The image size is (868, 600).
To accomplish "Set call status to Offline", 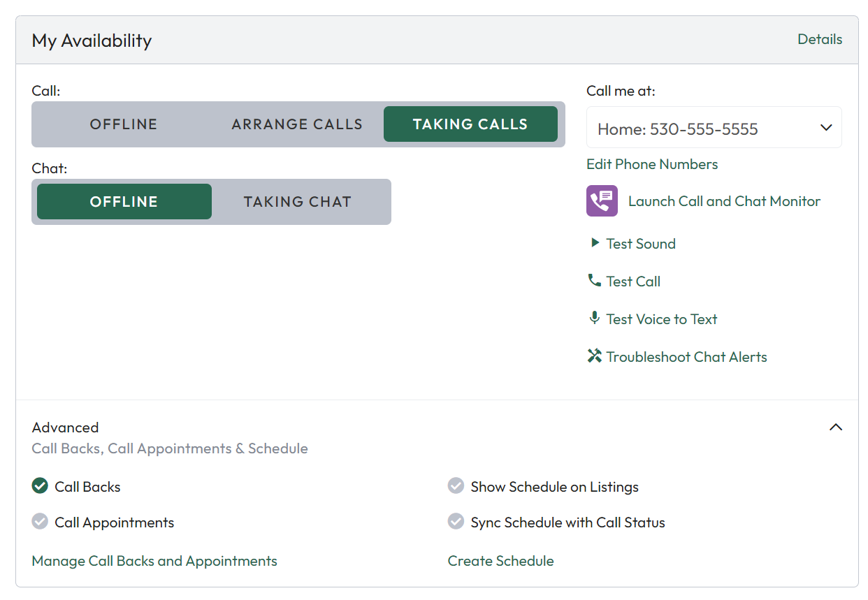I will pyautogui.click(x=124, y=124).
